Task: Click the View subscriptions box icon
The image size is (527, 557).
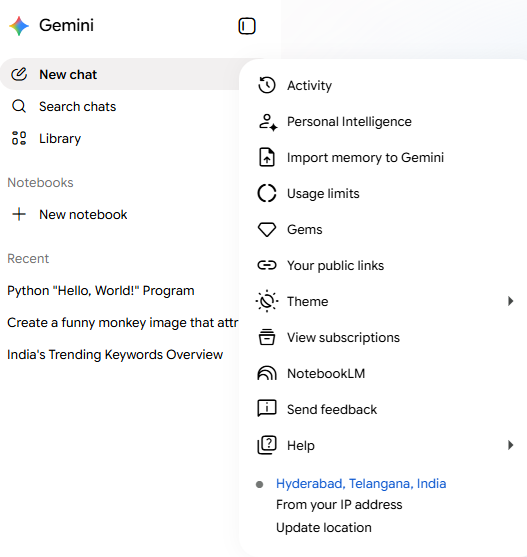Action: pyautogui.click(x=267, y=337)
